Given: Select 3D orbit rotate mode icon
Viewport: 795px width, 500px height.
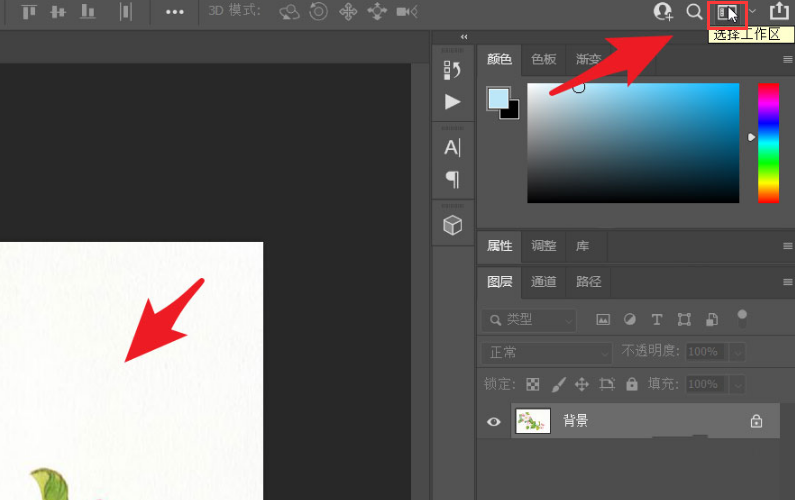Looking at the screenshot, I should click(289, 12).
